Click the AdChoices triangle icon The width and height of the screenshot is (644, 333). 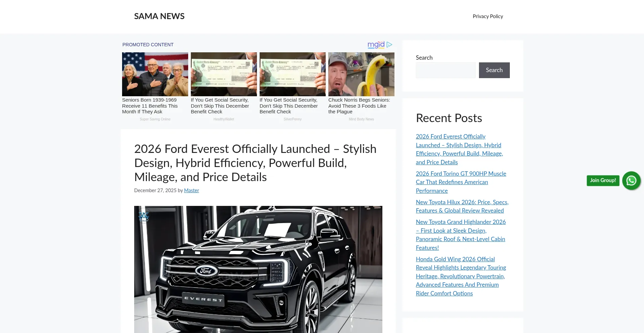389,45
